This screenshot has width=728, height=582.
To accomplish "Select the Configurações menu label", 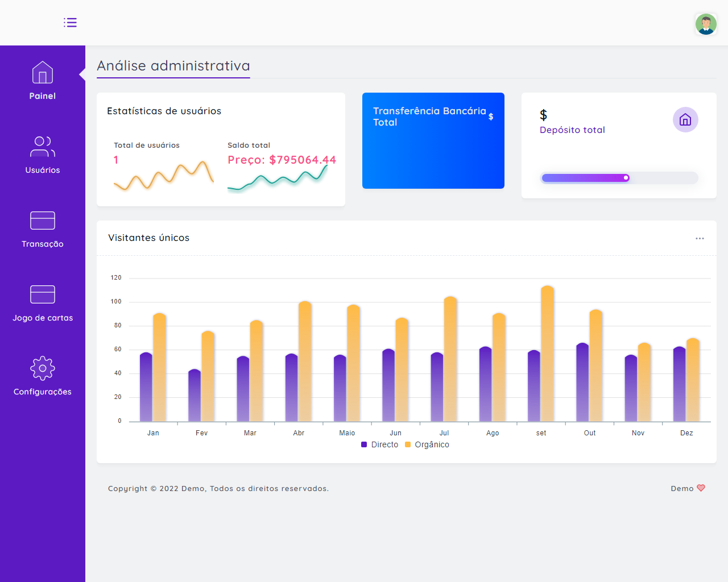I will pos(43,392).
